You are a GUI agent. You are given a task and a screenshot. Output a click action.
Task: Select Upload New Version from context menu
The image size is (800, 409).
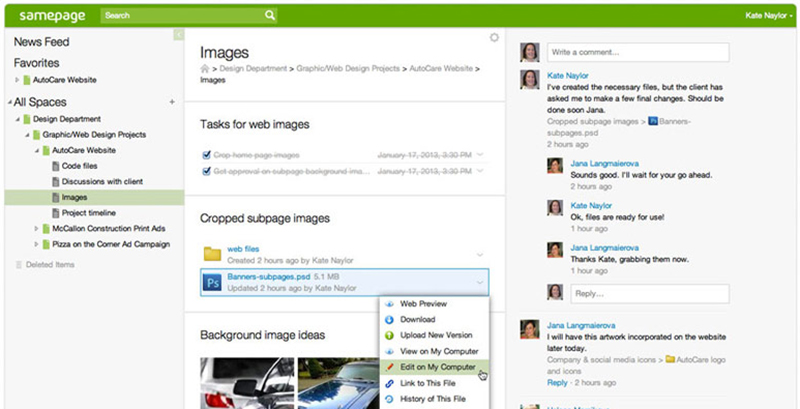(437, 335)
